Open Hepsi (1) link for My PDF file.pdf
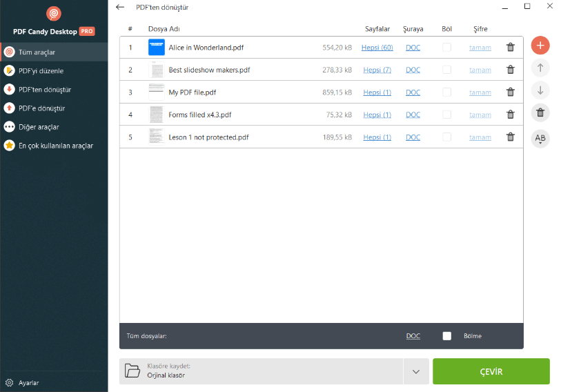This screenshot has width=561, height=392. tap(377, 92)
